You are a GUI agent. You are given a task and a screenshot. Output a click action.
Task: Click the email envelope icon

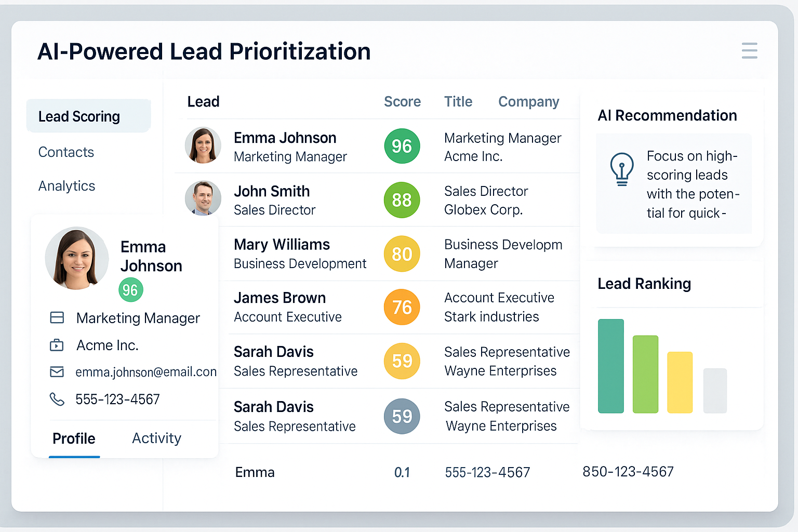tap(57, 372)
